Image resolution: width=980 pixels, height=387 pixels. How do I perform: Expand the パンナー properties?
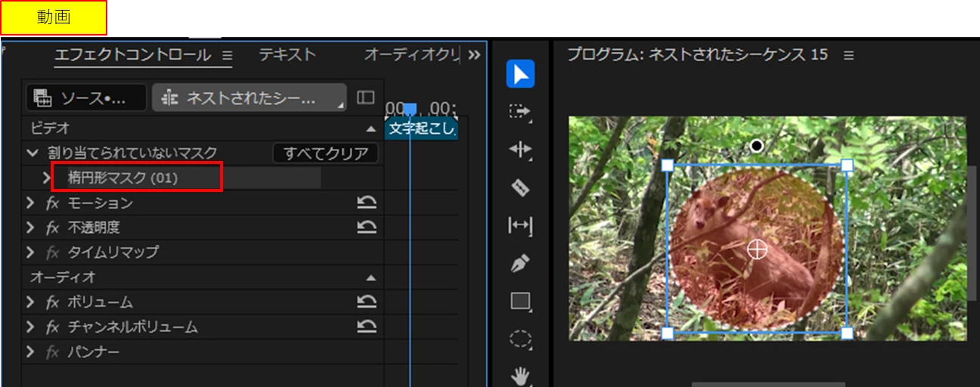pyautogui.click(x=30, y=352)
